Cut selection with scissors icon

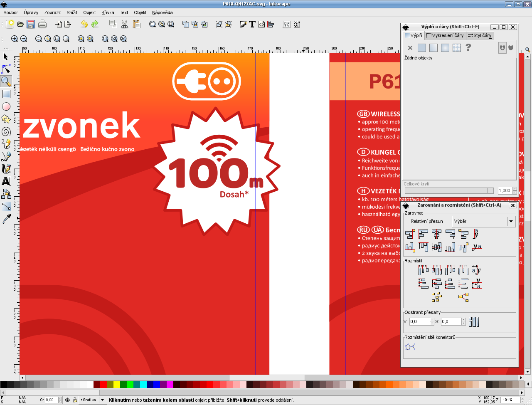(124, 24)
